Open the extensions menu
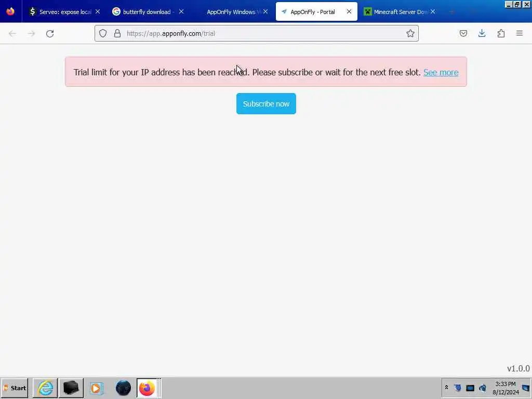 [501, 33]
